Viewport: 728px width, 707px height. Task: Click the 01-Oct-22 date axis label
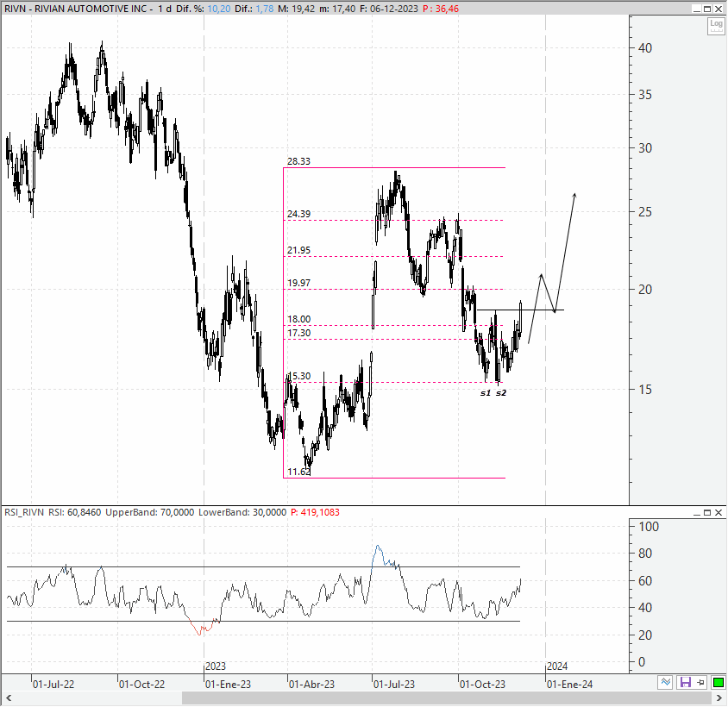point(141,685)
